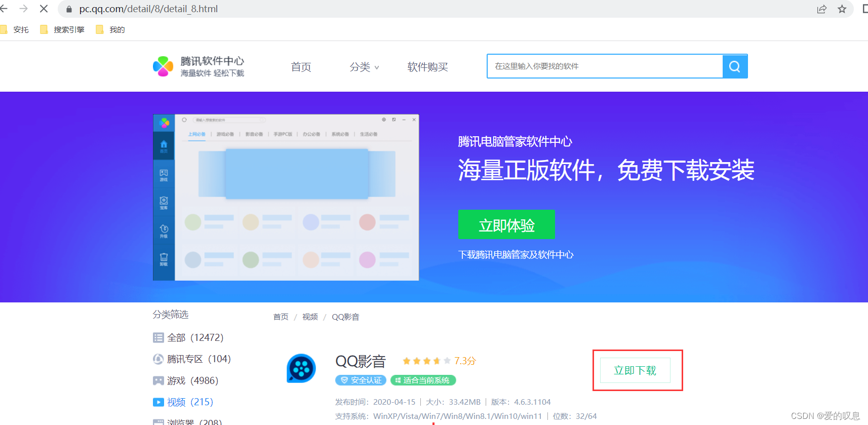Viewport: 868px width, 425px height.
Task: Select 游戏 (4986) category
Action: click(x=185, y=380)
